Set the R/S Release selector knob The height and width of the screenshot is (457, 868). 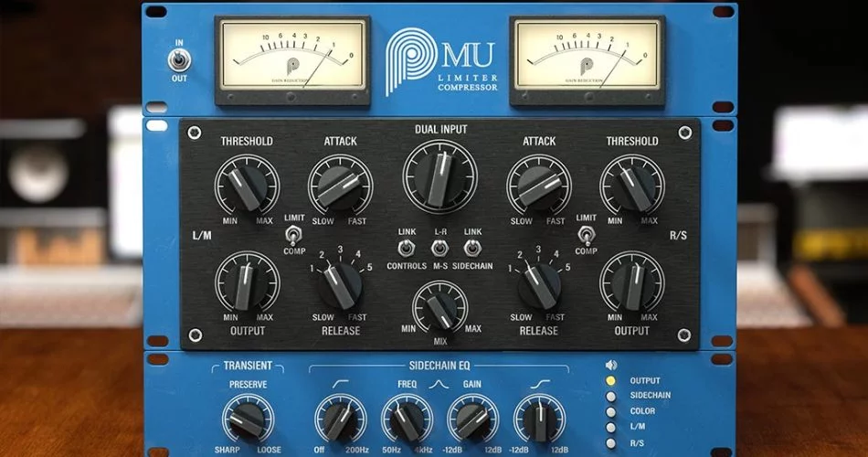click(539, 285)
